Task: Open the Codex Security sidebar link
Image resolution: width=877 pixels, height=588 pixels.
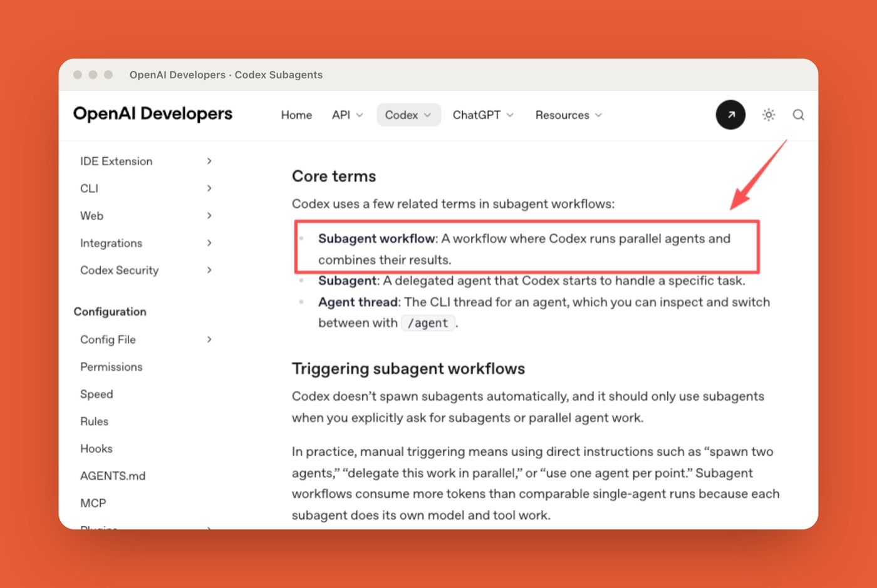Action: [119, 271]
